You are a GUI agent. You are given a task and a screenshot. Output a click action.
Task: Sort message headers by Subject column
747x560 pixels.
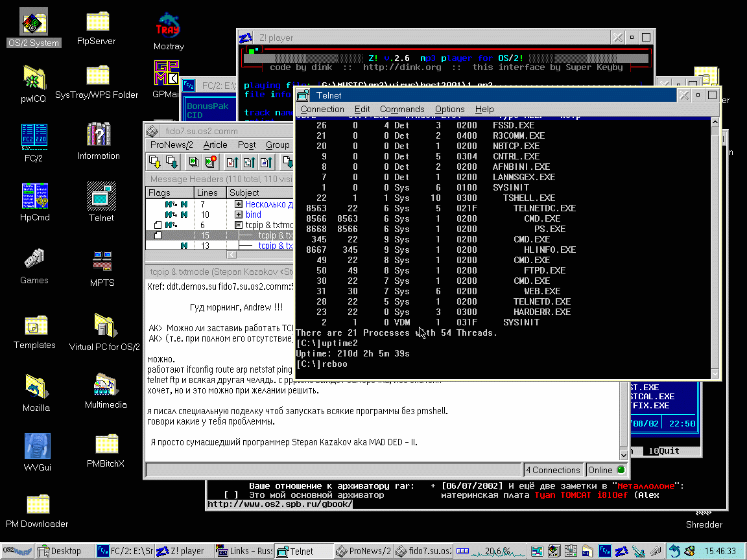(260, 192)
